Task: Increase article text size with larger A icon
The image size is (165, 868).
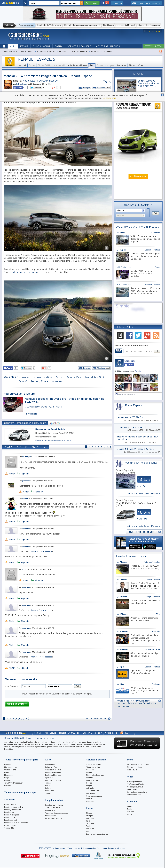Action: (106, 82)
